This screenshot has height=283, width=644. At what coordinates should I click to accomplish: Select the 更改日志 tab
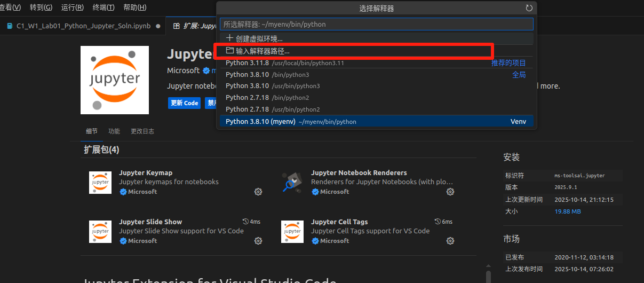(142, 131)
